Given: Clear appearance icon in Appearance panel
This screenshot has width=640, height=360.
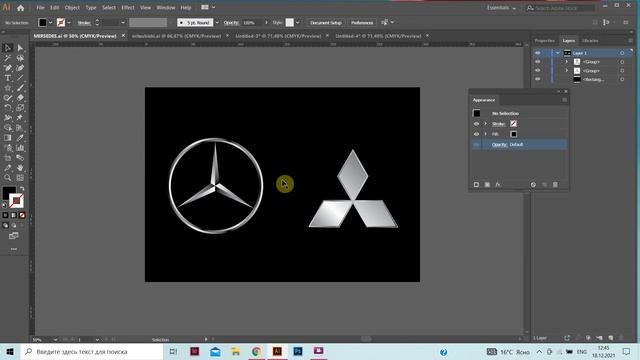Looking at the screenshot, I should [533, 185].
